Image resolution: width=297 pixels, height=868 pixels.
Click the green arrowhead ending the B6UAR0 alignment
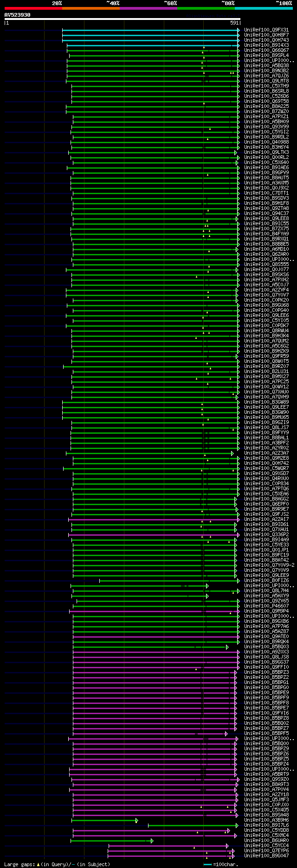pyautogui.click(x=152, y=840)
